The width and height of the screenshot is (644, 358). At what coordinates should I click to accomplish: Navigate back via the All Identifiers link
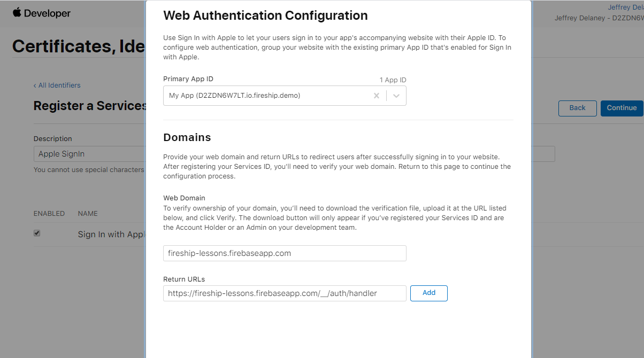coord(57,85)
